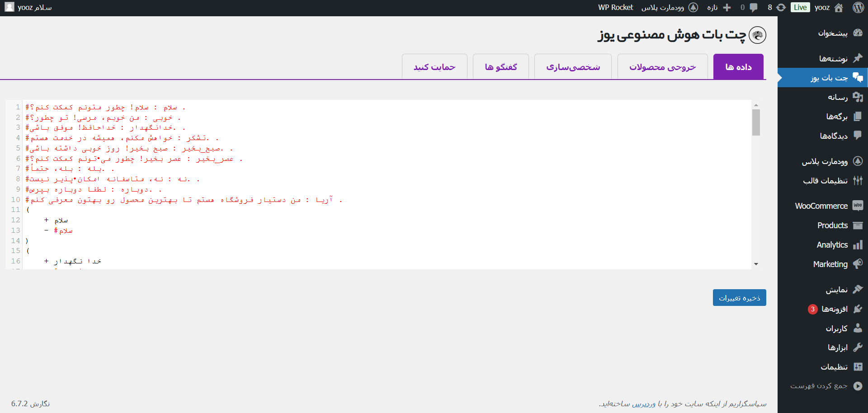Screen dimensions: 868x413
Task: Follow the وردپرس footer link
Action: point(643,404)
